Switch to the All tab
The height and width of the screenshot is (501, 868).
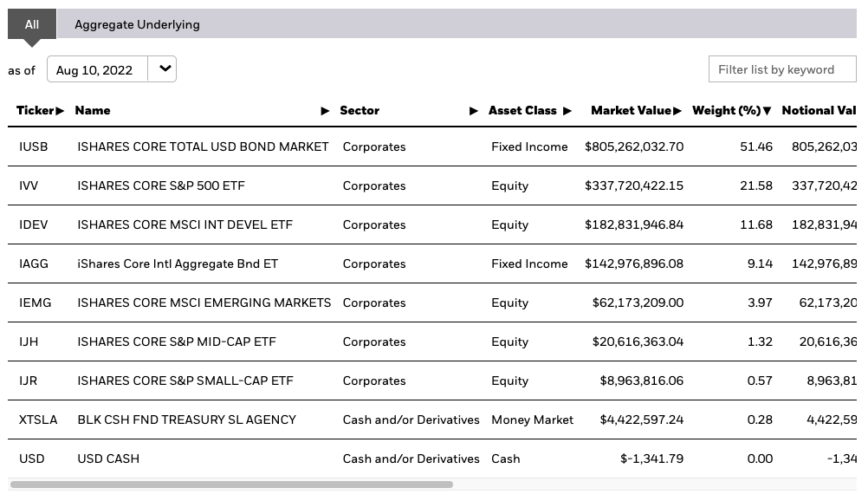point(32,24)
